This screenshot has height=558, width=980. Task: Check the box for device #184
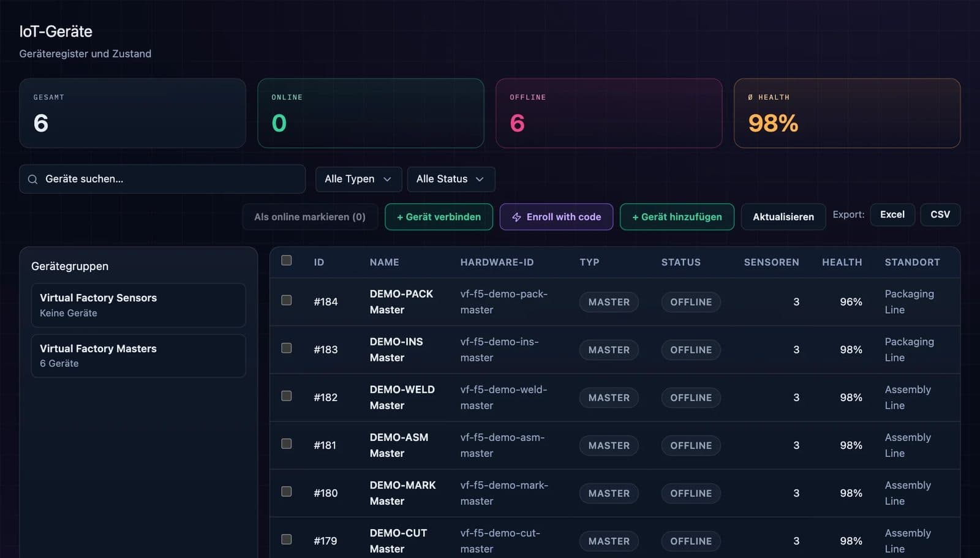[x=286, y=300]
